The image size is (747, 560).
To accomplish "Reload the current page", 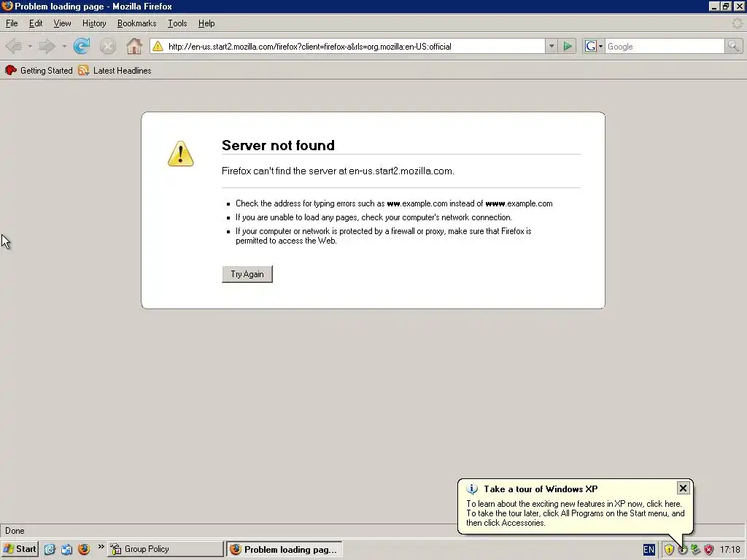I will (x=82, y=46).
